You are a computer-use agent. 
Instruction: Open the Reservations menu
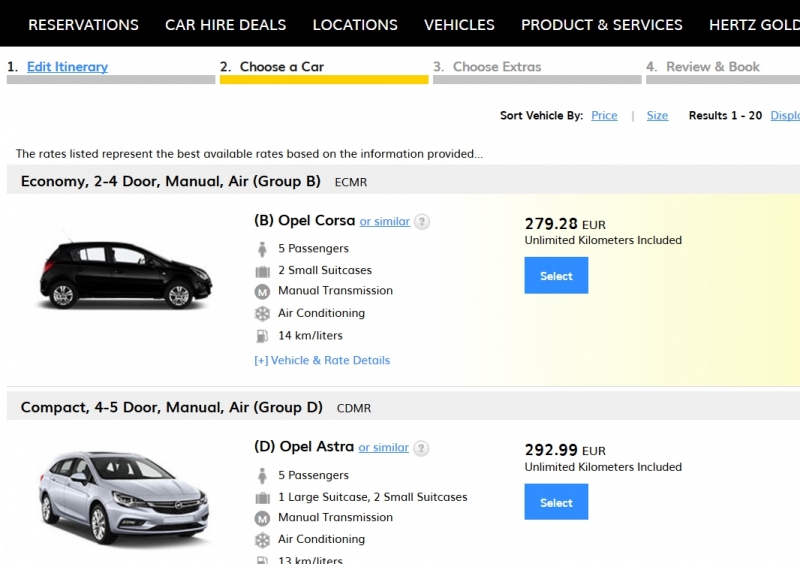(83, 25)
